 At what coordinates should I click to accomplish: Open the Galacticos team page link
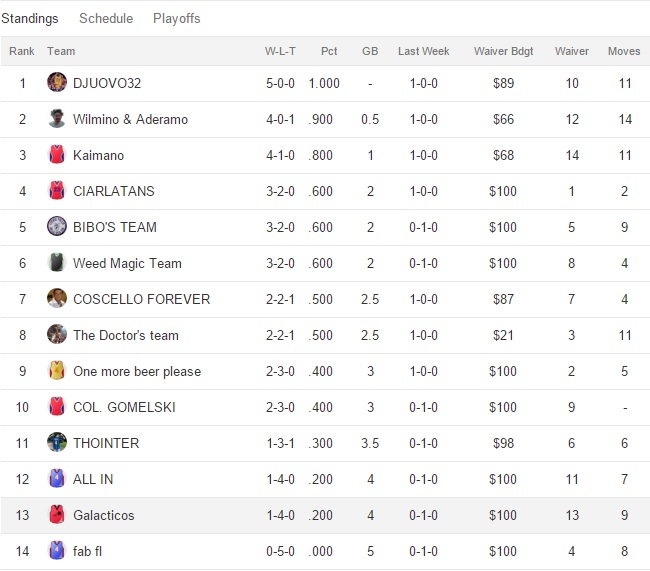[103, 515]
